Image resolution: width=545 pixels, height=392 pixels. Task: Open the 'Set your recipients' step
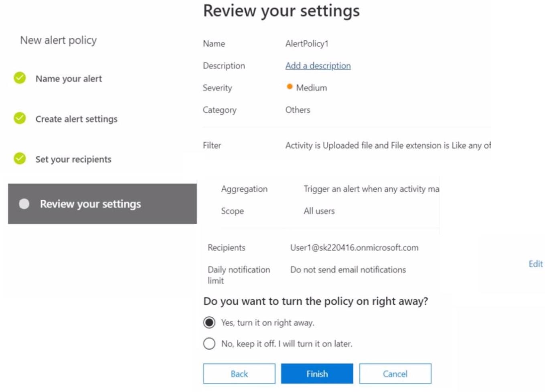coord(73,160)
